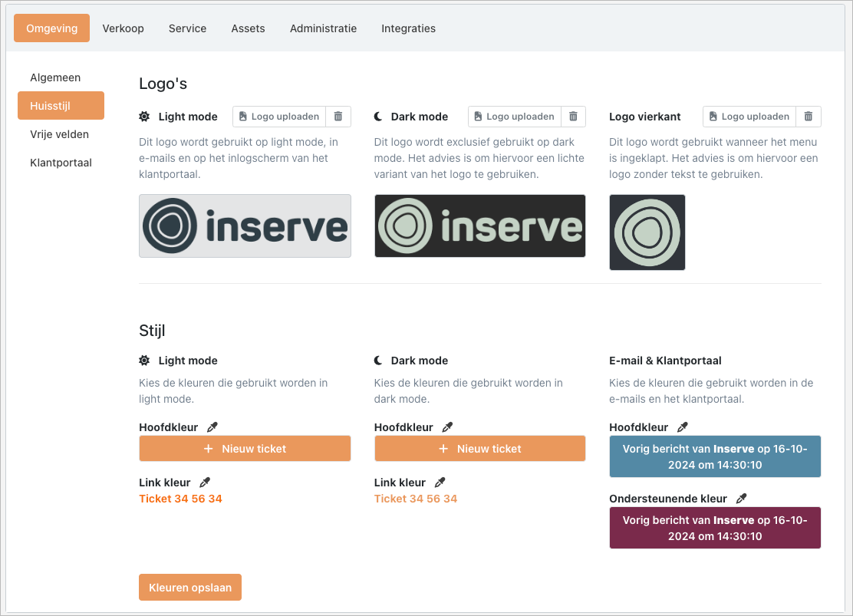Delete the Logo vierkant with the trash icon
The image size is (853, 616).
pyautogui.click(x=809, y=117)
